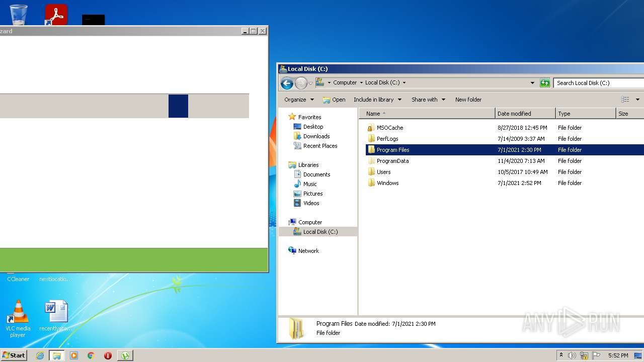Expand the arrow after Local Disk (C:) breadcrumb
Image resolution: width=644 pixels, height=362 pixels.
tap(404, 83)
